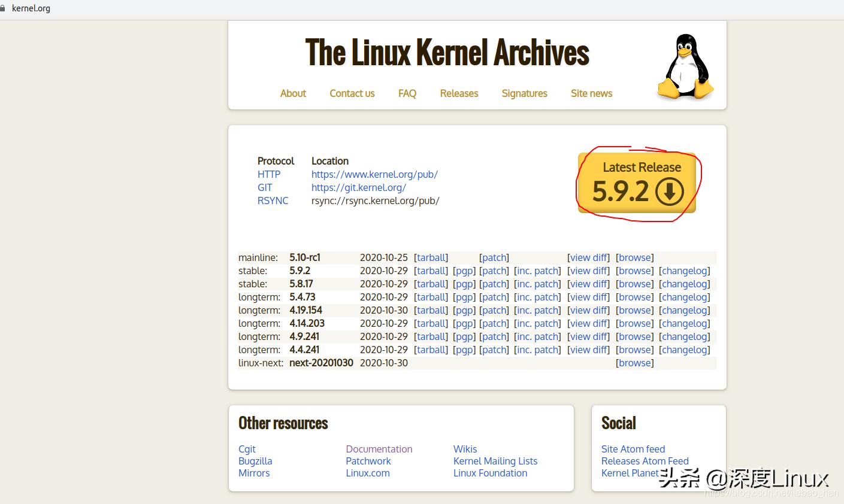Open the Site news page
Viewport: 844px width, 504px height.
591,93
